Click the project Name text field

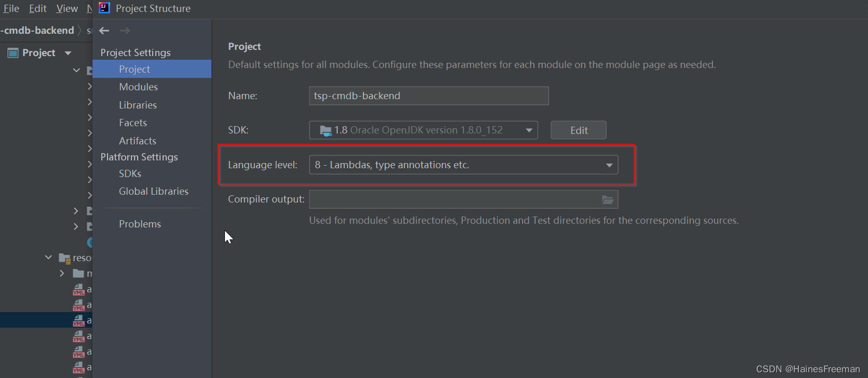pyautogui.click(x=429, y=96)
